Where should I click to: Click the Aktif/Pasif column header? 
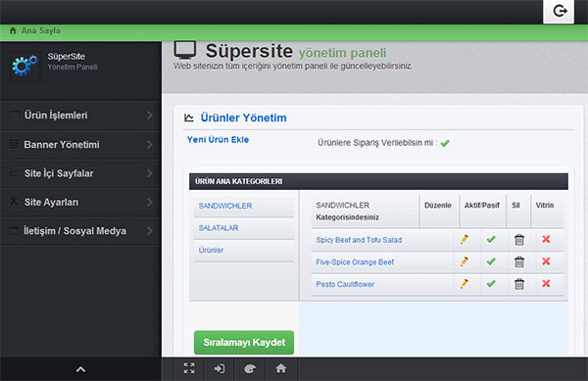point(482,206)
